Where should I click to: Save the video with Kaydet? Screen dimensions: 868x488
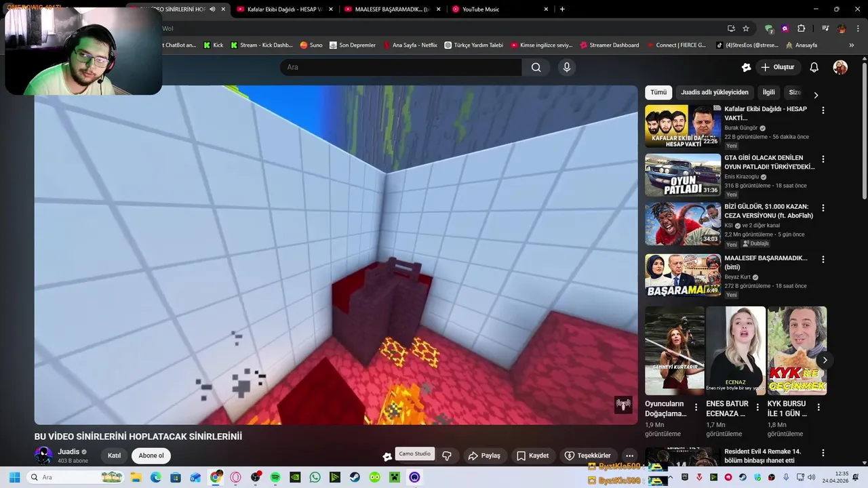(x=532, y=455)
